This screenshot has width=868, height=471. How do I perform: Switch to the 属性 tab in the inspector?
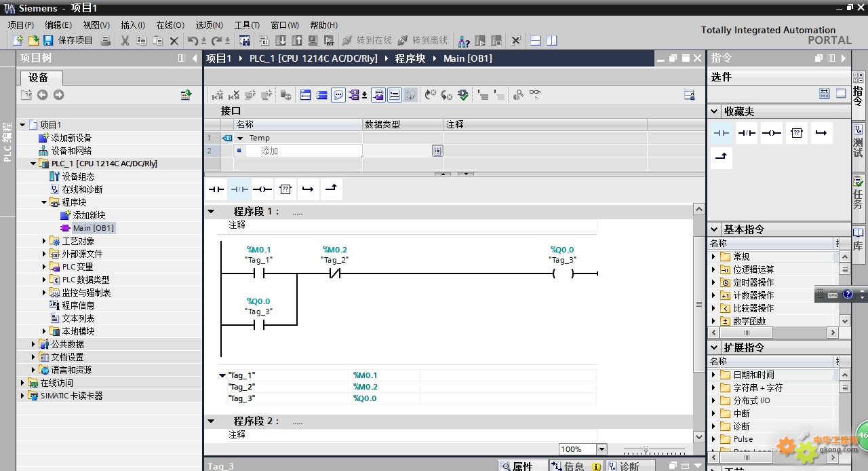click(523, 466)
